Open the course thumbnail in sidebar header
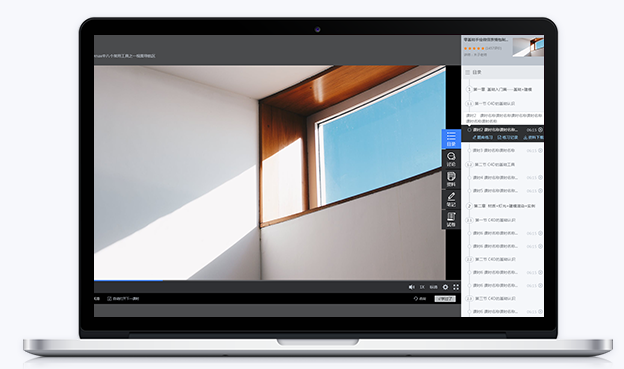This screenshot has width=624, height=369. coord(528,47)
